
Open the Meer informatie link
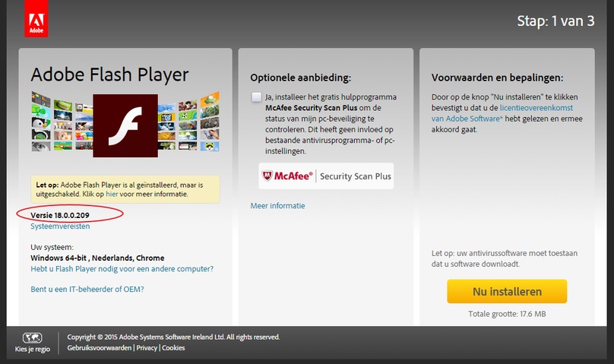277,205
